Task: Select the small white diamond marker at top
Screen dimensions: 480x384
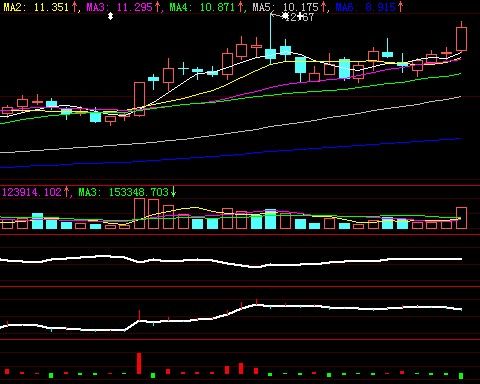Action: coord(111,16)
